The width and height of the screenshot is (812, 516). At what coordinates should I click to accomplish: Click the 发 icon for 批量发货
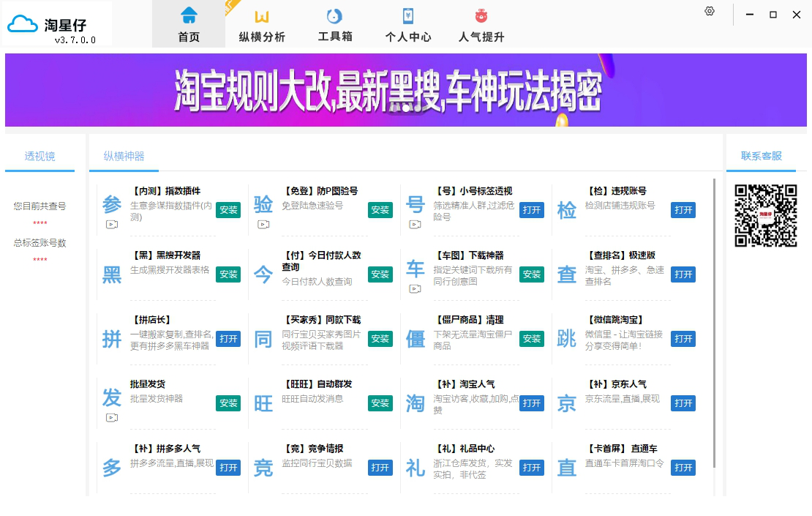pos(112,398)
